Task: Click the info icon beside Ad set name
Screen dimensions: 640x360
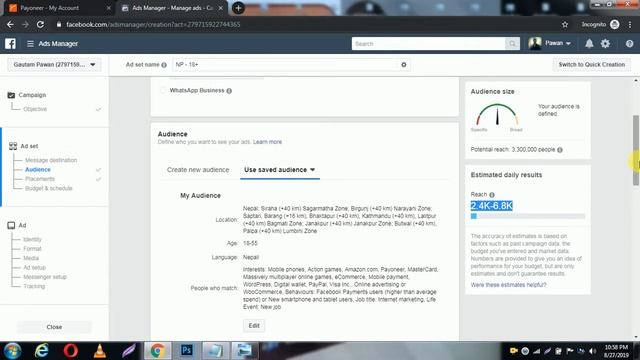Action: pyautogui.click(x=164, y=65)
